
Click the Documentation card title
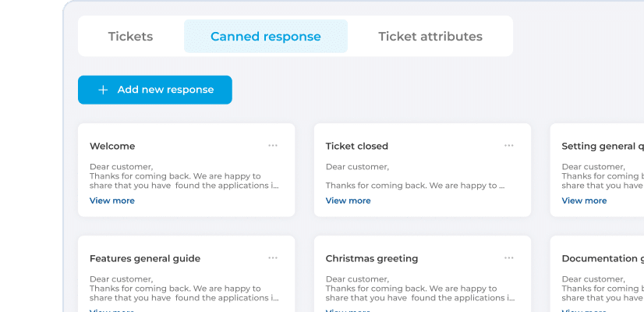click(602, 258)
